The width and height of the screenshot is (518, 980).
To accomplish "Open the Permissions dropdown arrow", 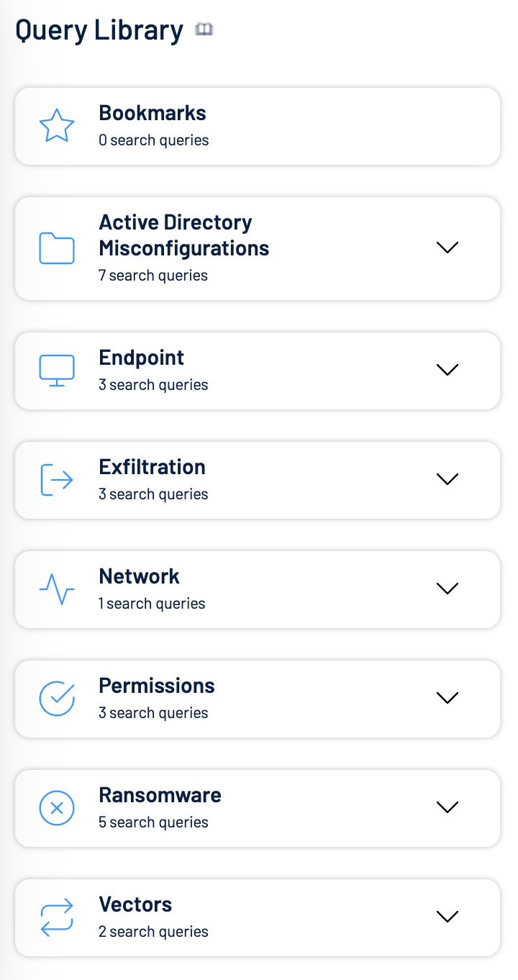I will coord(447,698).
